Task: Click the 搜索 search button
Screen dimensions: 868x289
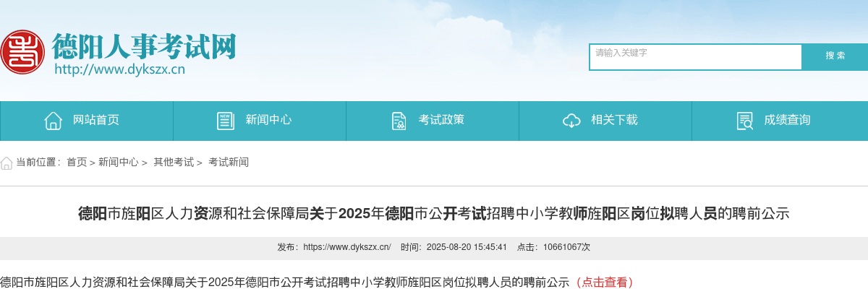Action: (x=835, y=56)
